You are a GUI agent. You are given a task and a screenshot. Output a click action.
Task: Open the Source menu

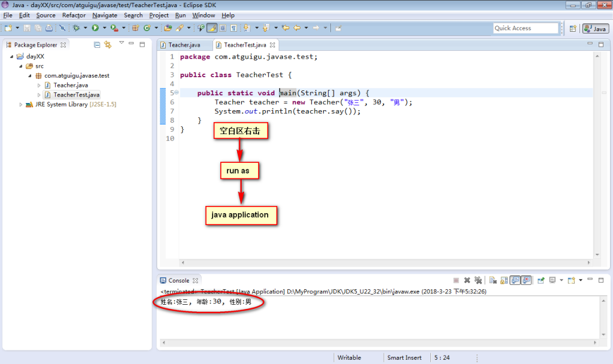[45, 15]
